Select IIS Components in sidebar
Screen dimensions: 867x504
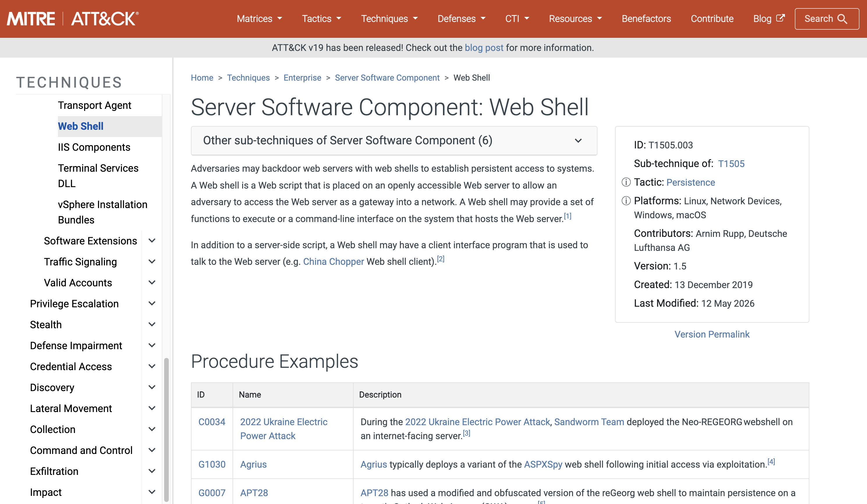(x=94, y=147)
